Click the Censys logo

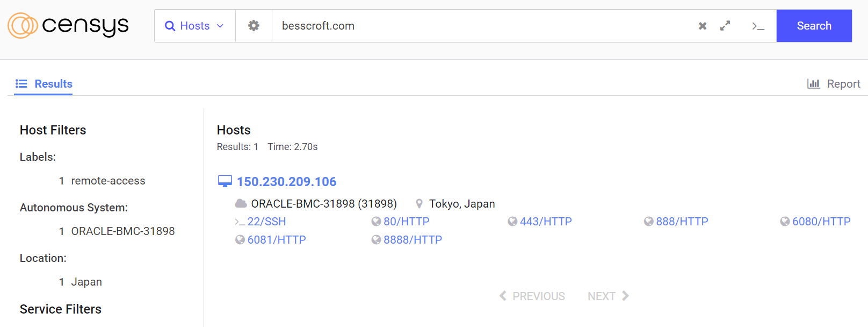pos(68,25)
